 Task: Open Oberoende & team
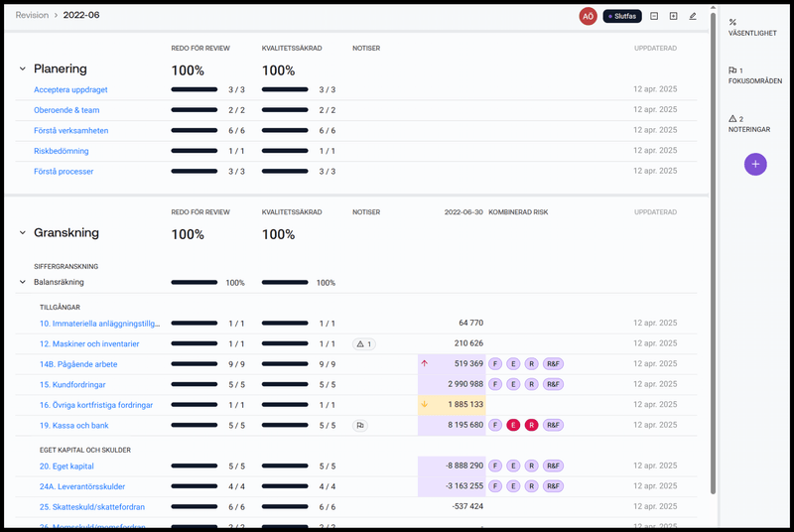(x=66, y=110)
